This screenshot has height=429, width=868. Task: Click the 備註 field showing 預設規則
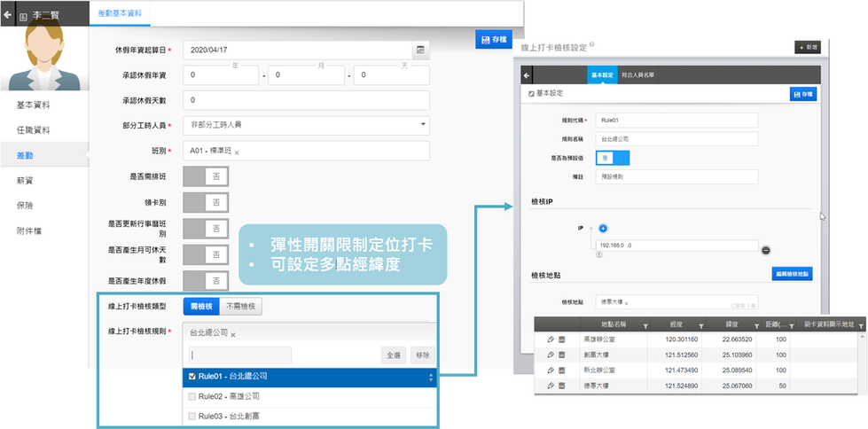click(677, 176)
